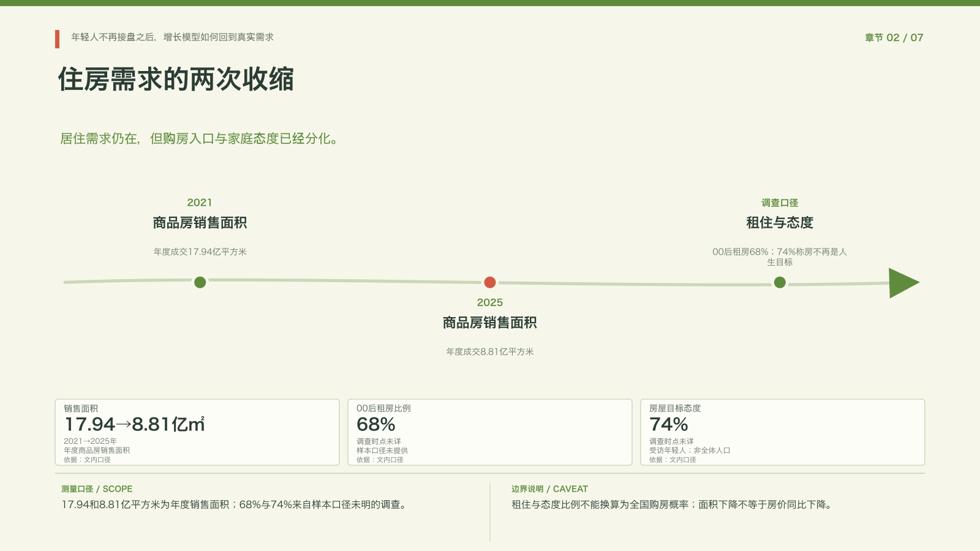This screenshot has width=980, height=551.
Task: Click the green 调查口径 label
Action: coord(780,203)
